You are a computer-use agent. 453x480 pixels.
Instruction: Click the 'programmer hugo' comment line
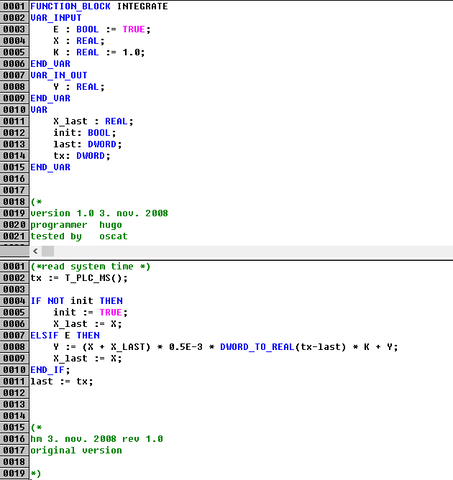tap(76, 225)
